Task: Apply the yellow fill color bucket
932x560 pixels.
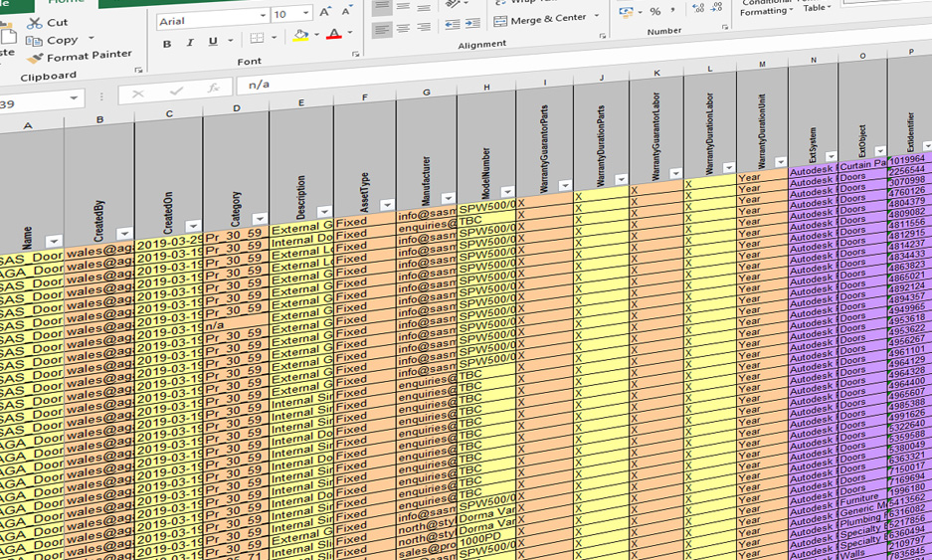Action: (300, 36)
